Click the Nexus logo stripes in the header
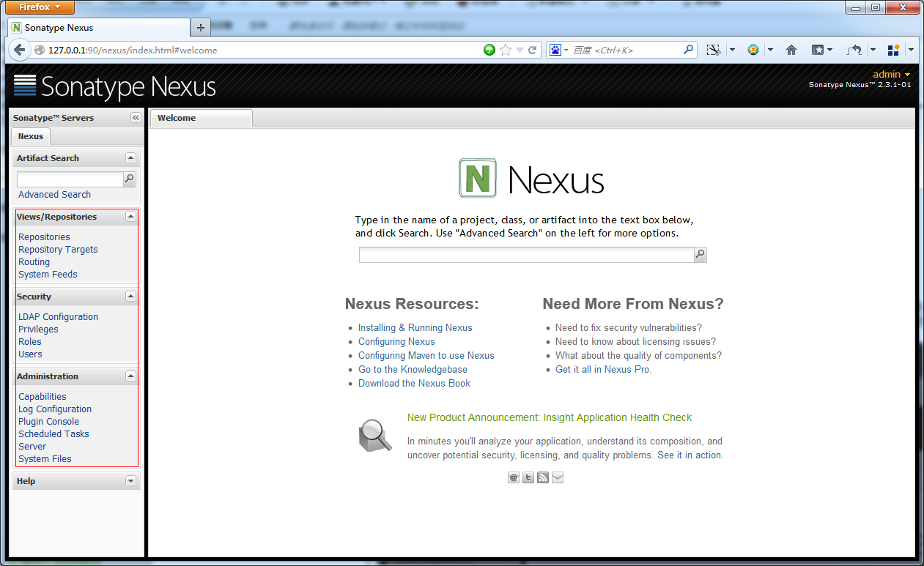924x566 pixels. [24, 86]
